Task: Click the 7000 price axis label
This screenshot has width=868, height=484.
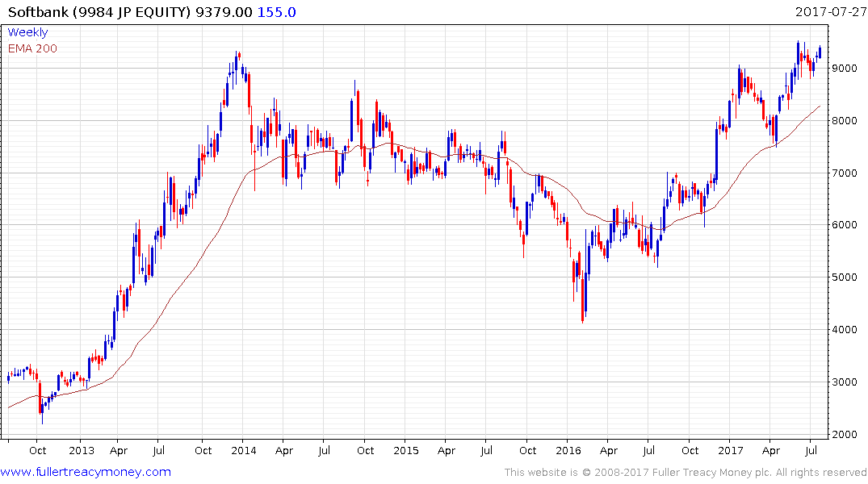Action: 845,173
